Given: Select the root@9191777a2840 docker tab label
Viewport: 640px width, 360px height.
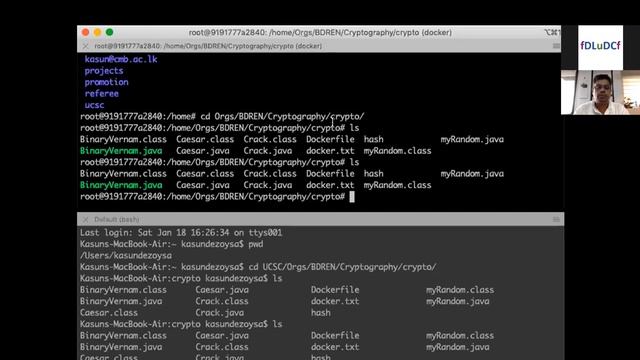Looking at the screenshot, I should pyautogui.click(x=208, y=46).
